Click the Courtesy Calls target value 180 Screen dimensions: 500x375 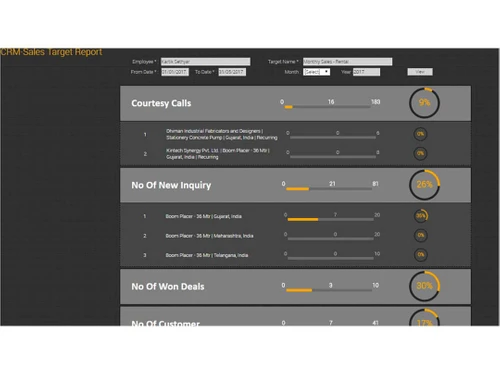coord(376,102)
